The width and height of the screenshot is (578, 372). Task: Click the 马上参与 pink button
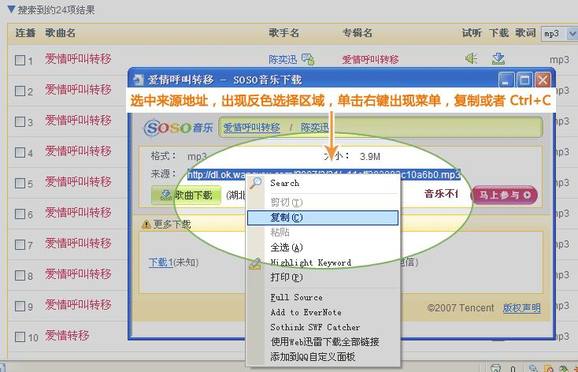point(504,195)
